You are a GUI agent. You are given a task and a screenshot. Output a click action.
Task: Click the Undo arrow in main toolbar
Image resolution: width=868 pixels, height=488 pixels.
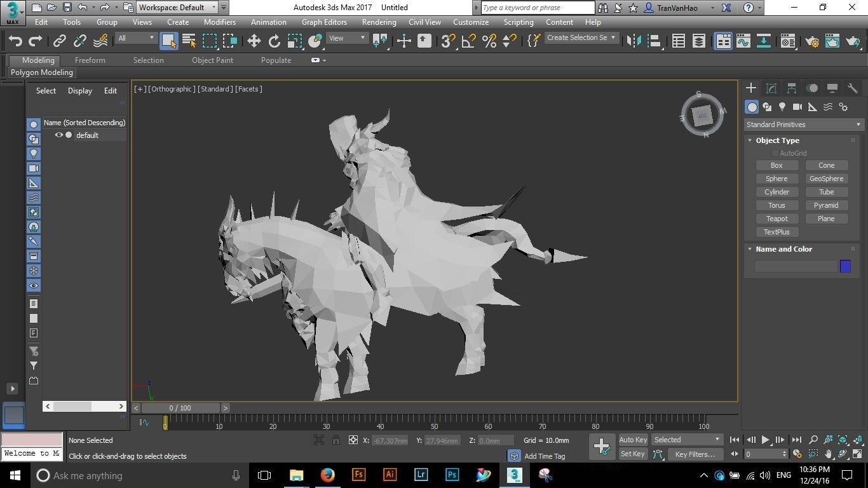click(15, 41)
